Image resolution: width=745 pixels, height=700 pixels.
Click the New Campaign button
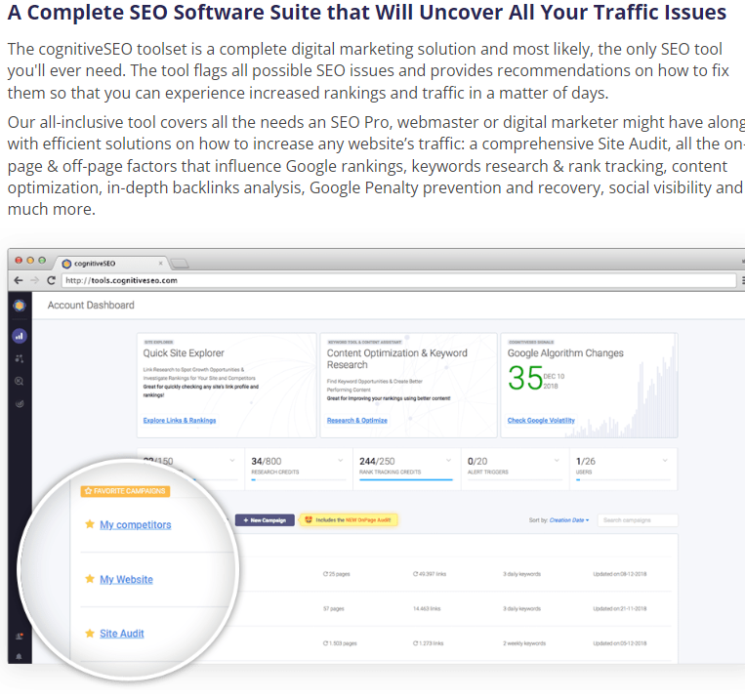point(265,520)
